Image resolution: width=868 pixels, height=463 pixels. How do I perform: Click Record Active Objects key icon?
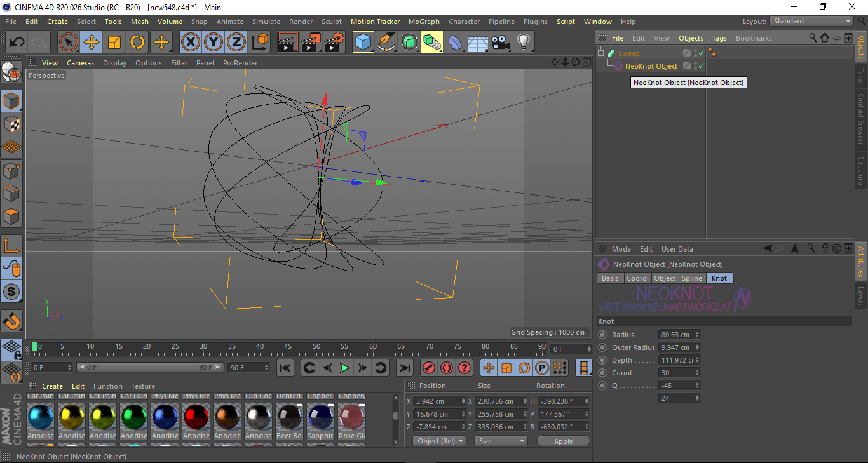[429, 368]
